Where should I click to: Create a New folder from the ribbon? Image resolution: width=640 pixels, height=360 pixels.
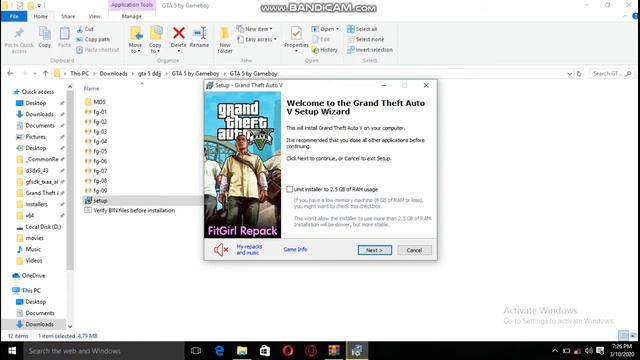click(x=225, y=40)
